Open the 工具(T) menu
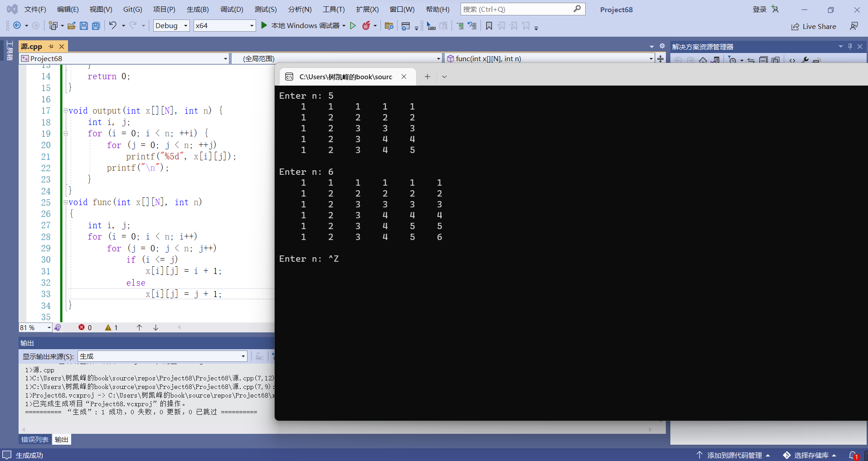This screenshot has width=868, height=461. pyautogui.click(x=334, y=10)
